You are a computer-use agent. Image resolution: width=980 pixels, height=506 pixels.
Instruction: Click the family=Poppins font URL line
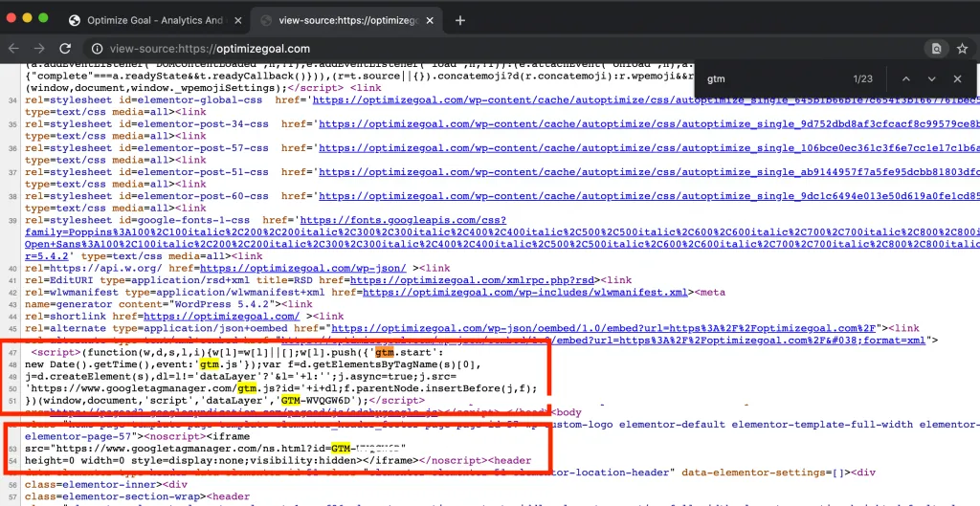click(502, 231)
